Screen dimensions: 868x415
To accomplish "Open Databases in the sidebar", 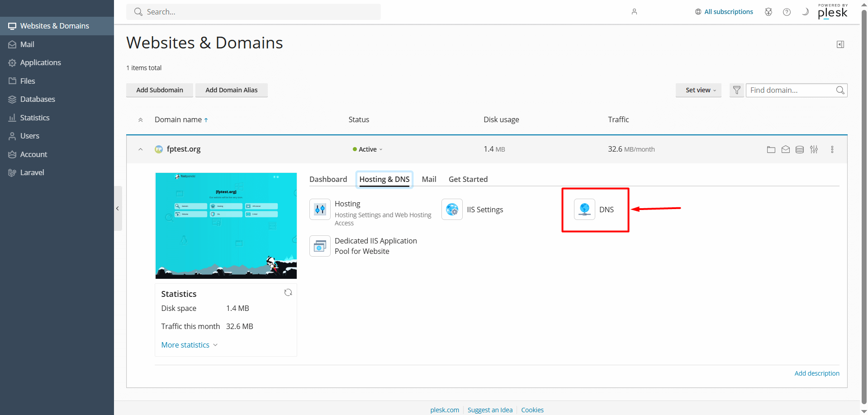I will (38, 99).
